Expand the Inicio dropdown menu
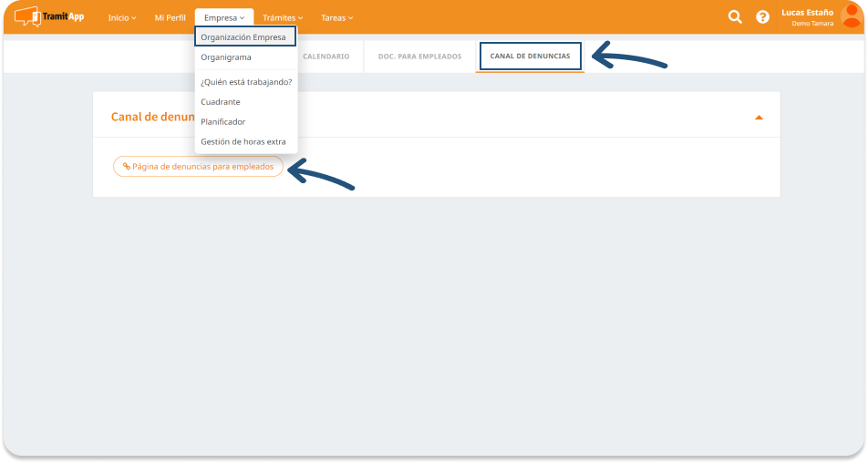Screen dimensions: 868x463 click(122, 18)
